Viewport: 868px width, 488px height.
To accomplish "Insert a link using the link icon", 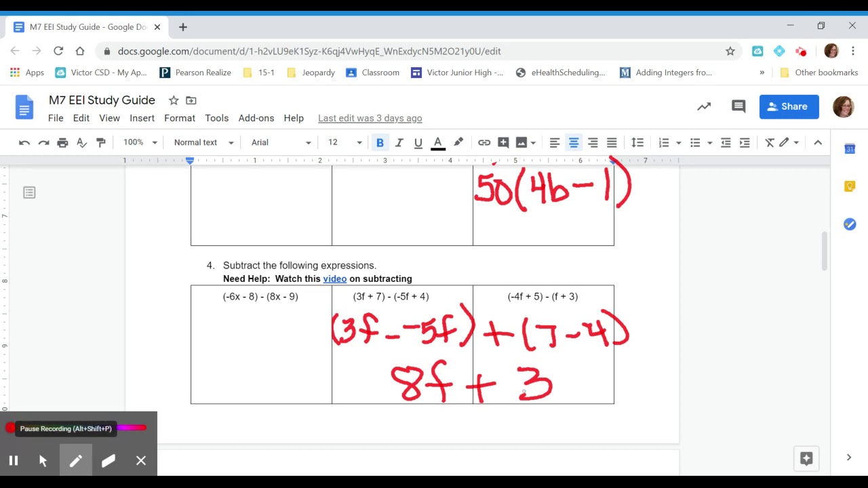I will [484, 142].
